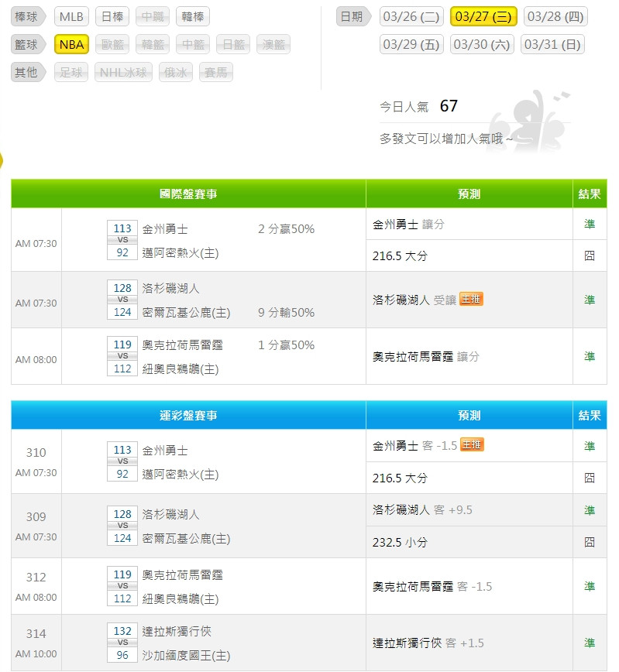Click the NHL冰球 filter button

(123, 73)
